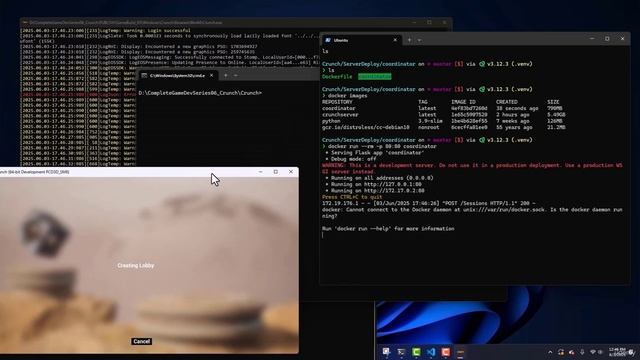Click the Creating Lobby status text
Screen dimensions: 640x360
(x=136, y=265)
